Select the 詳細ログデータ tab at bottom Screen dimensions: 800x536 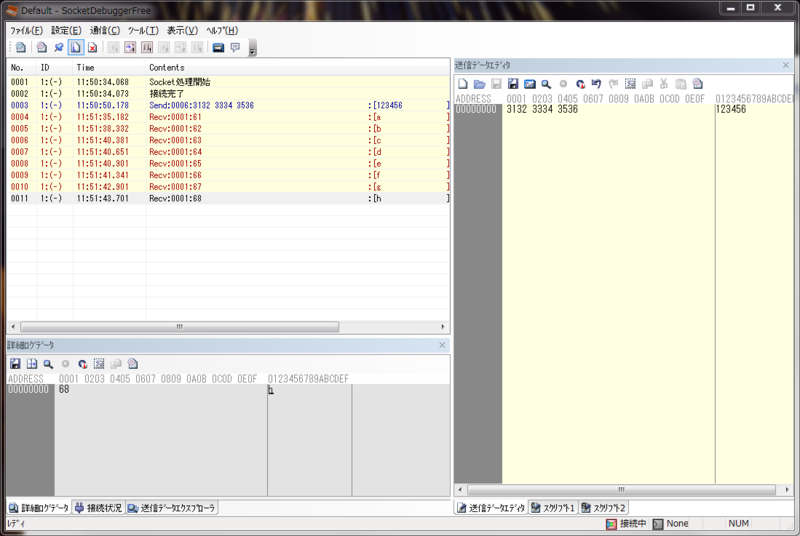39,508
